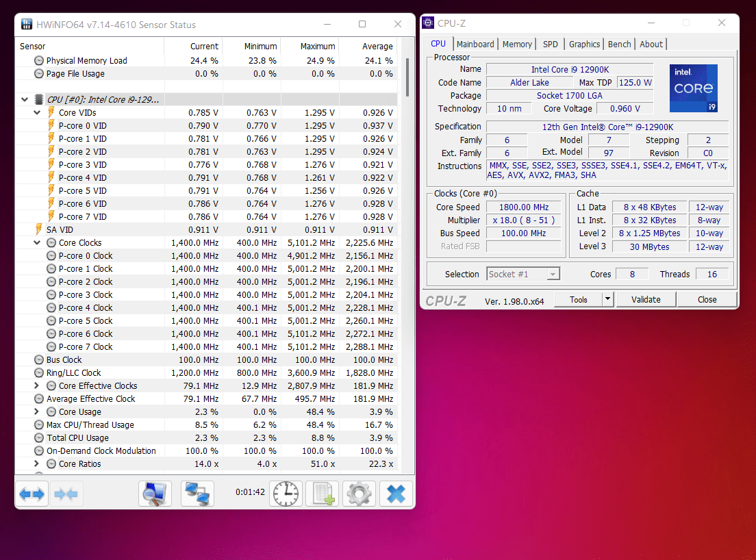The width and height of the screenshot is (756, 560).
Task: Reset the clock timer icon in HWiNFO
Action: (286, 494)
